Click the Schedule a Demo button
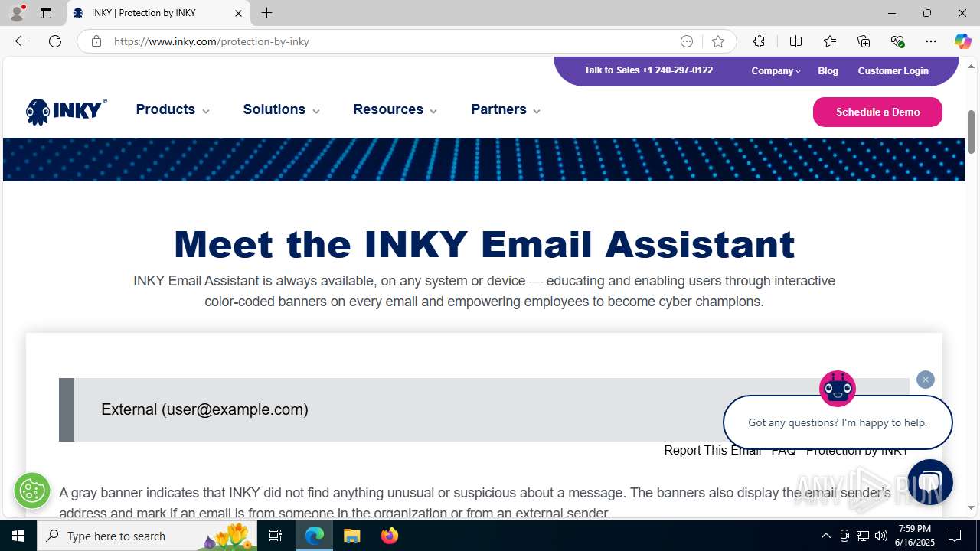980x551 pixels. (x=877, y=112)
